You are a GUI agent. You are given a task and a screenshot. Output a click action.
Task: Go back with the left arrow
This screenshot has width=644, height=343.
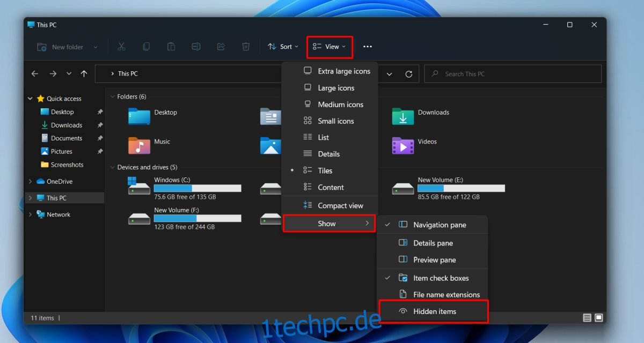tap(35, 74)
